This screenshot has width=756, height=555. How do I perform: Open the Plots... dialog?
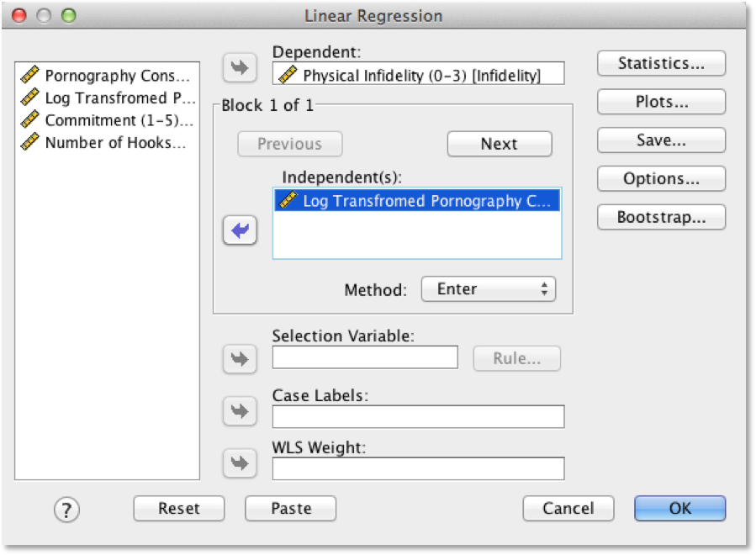[x=661, y=102]
